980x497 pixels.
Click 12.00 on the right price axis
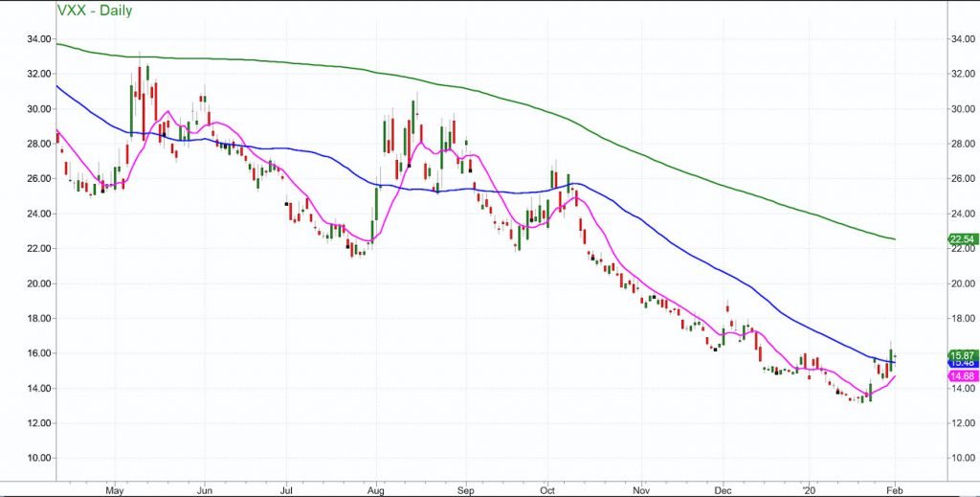tap(961, 423)
